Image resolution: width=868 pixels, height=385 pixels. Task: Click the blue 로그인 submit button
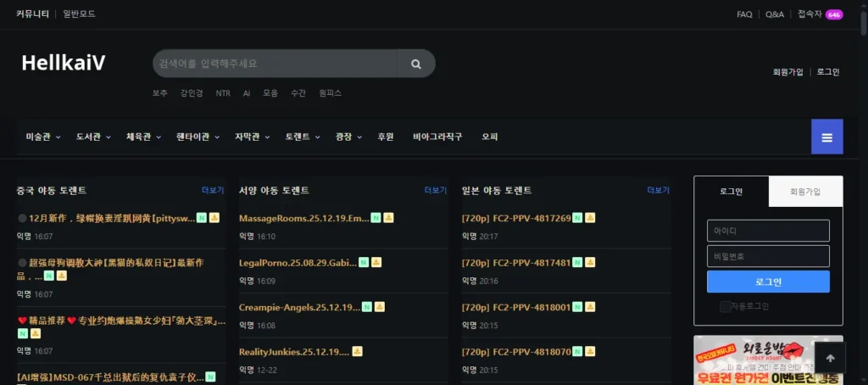coord(768,282)
